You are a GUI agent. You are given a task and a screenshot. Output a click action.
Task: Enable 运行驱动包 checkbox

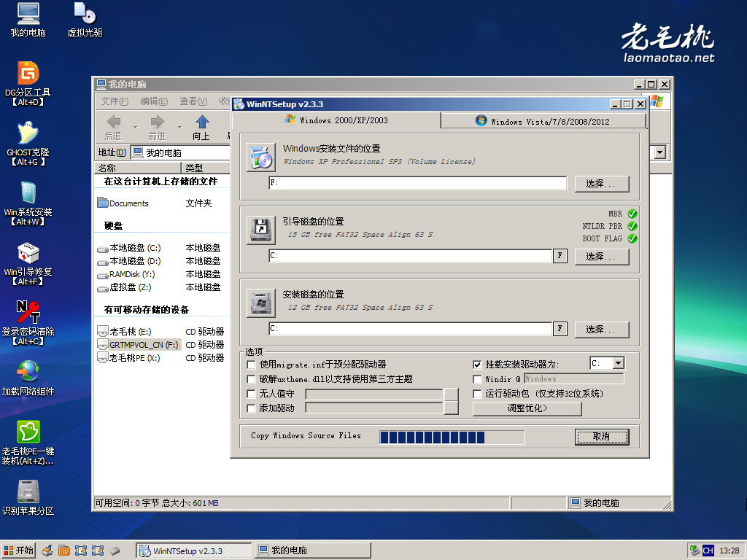click(477, 394)
